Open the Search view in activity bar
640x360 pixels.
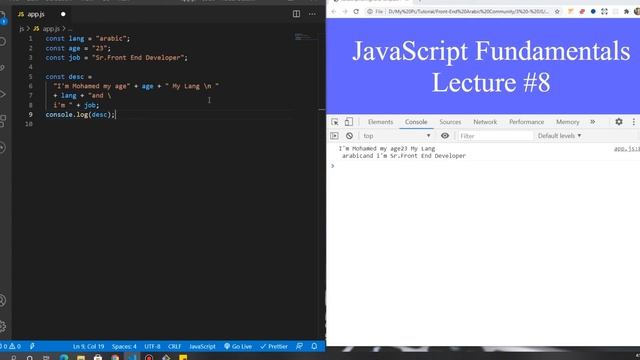point(3,42)
